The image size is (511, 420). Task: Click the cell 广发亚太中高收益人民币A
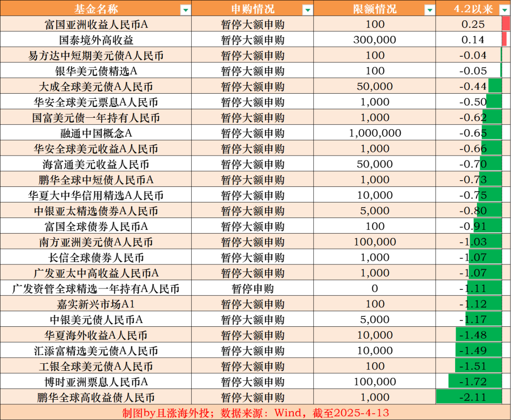(x=96, y=273)
